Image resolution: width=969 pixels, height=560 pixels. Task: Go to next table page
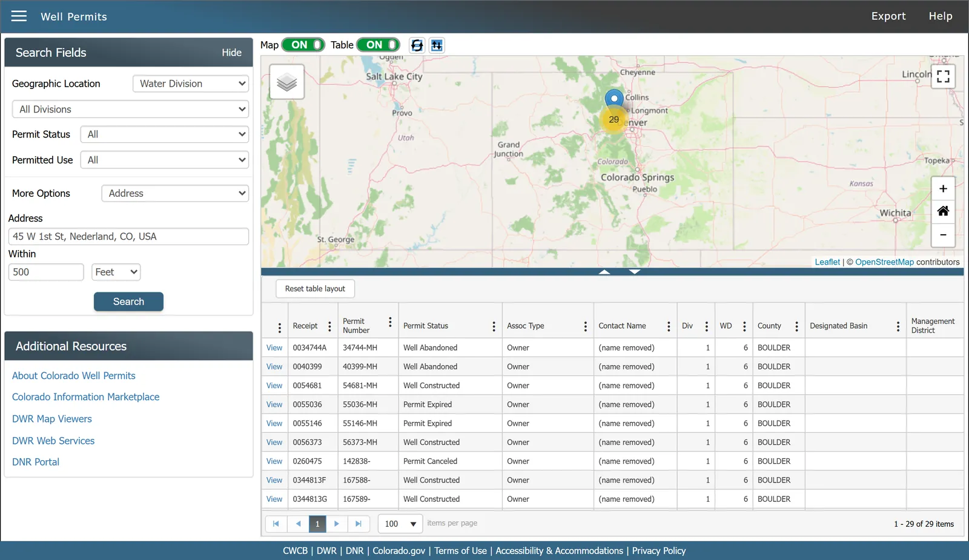(337, 524)
